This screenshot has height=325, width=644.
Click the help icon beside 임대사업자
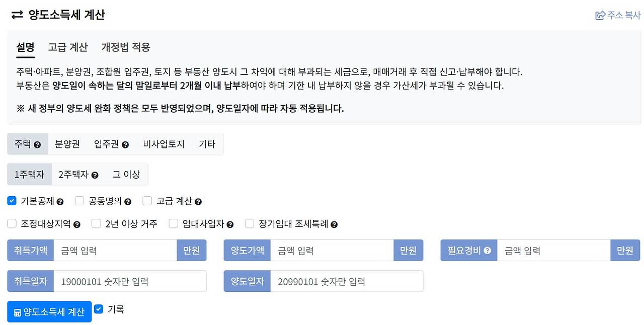[x=231, y=224]
